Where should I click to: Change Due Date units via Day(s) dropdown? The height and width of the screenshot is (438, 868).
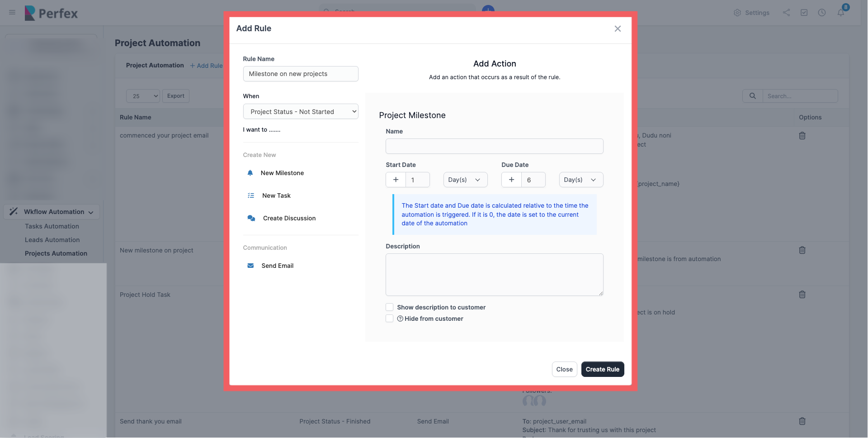tap(581, 180)
